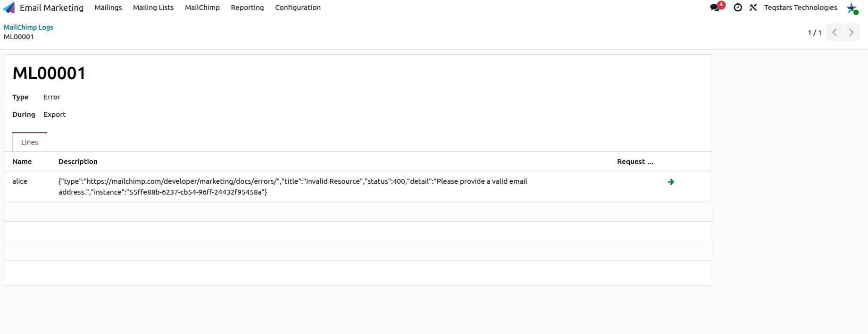Viewport: 868px width, 334px height.
Task: Click the During field label
Action: pyautogui.click(x=24, y=114)
